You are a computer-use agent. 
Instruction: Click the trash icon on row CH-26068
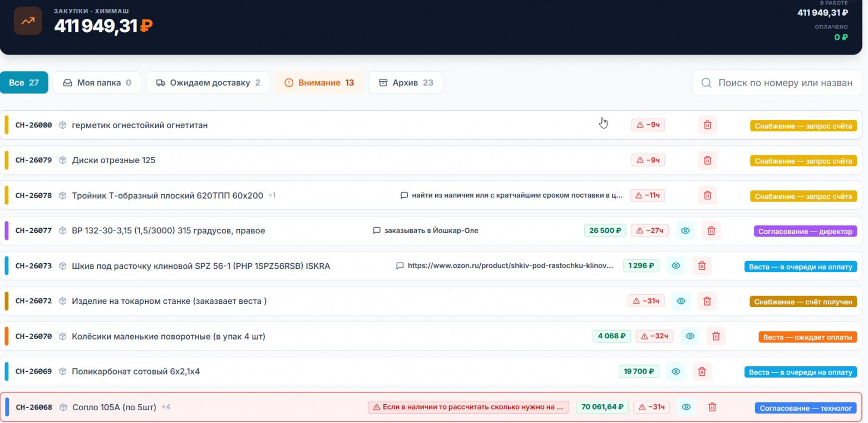point(712,407)
